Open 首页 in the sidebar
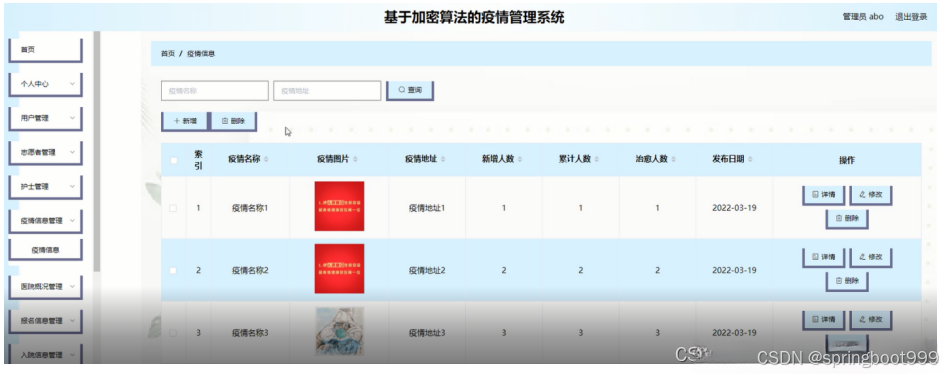Screen dimensions: 943x374 click(x=45, y=50)
